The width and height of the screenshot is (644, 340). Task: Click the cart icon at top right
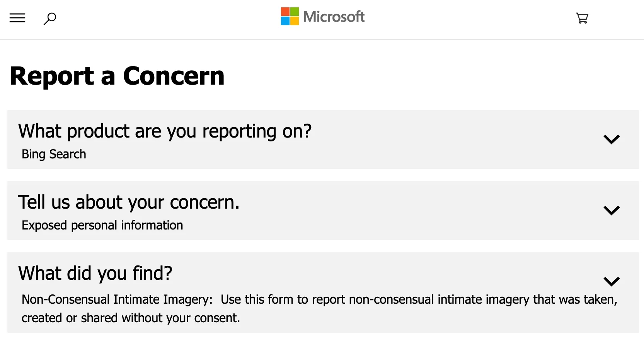point(582,18)
